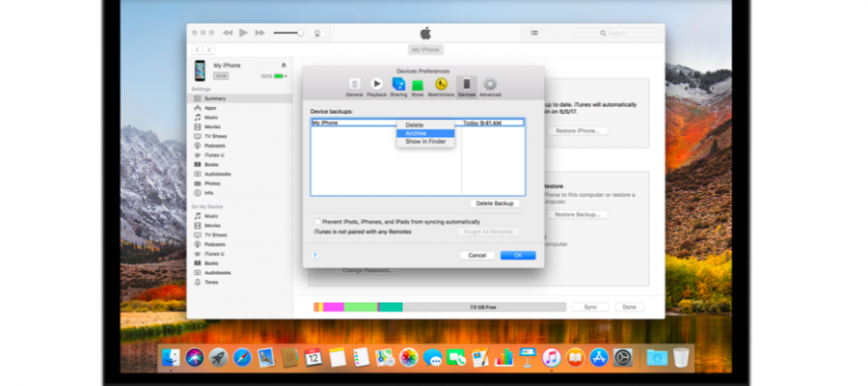
Task: Open Calendar from the Dock
Action: tap(313, 358)
